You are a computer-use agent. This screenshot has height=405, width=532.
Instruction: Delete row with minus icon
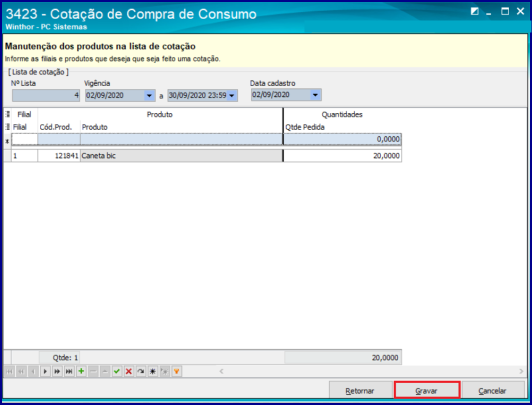point(93,371)
